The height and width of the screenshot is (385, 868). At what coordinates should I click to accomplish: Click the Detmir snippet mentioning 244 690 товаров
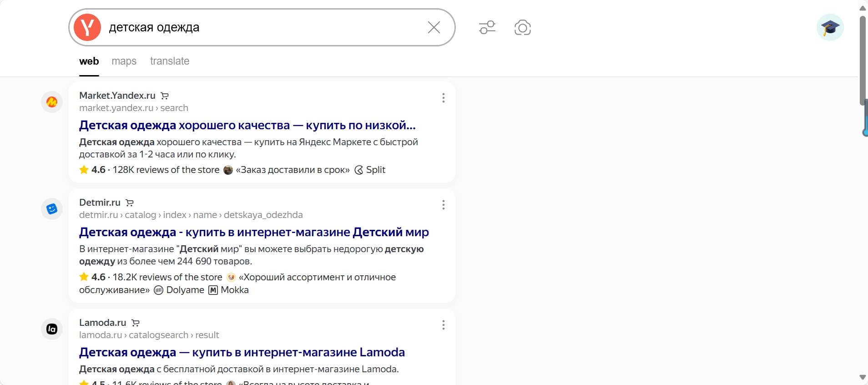(252, 255)
